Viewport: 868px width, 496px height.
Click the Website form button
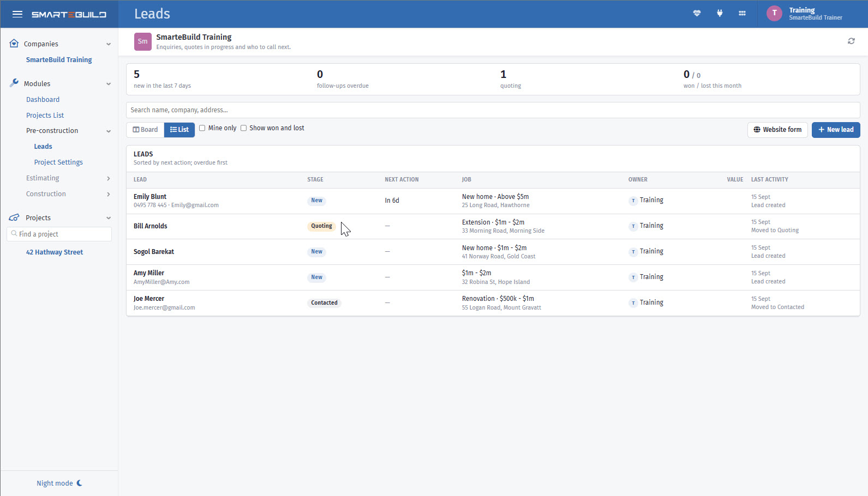click(777, 130)
